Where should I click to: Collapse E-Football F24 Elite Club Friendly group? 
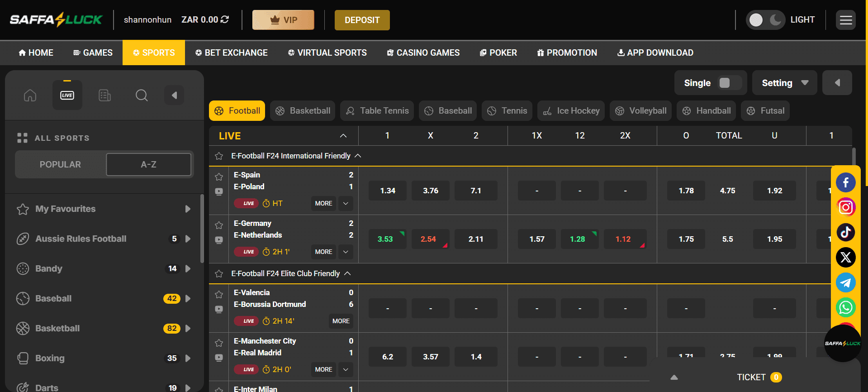(x=347, y=273)
